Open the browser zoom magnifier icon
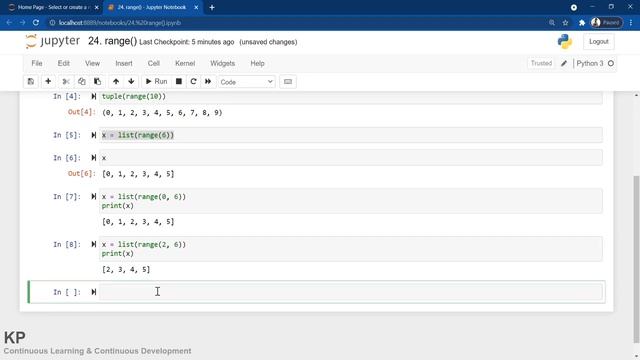Image resolution: width=640 pixels, height=360 pixels. (552, 23)
